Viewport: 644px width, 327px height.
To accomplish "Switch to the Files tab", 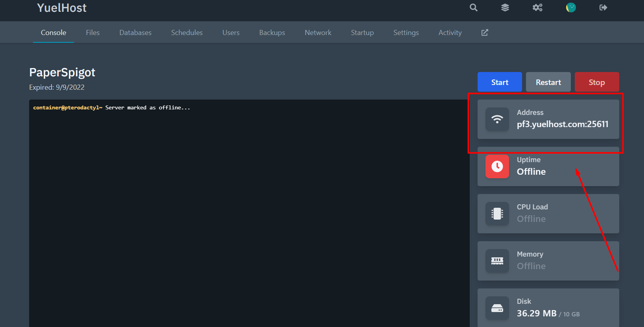I will [x=93, y=33].
